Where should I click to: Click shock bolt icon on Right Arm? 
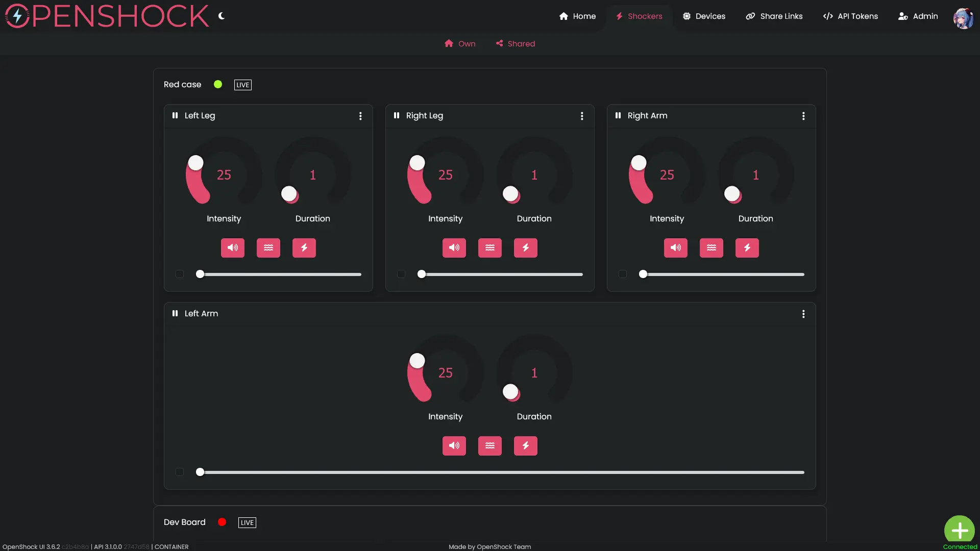pos(747,248)
